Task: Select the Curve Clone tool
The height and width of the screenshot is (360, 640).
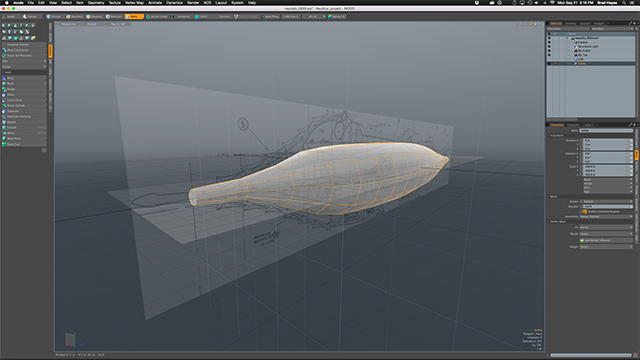Action: [x=24, y=100]
